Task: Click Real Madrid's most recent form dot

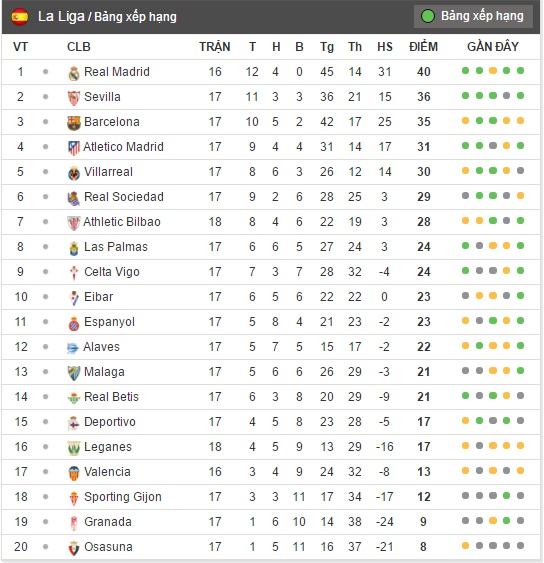Action: coord(520,71)
